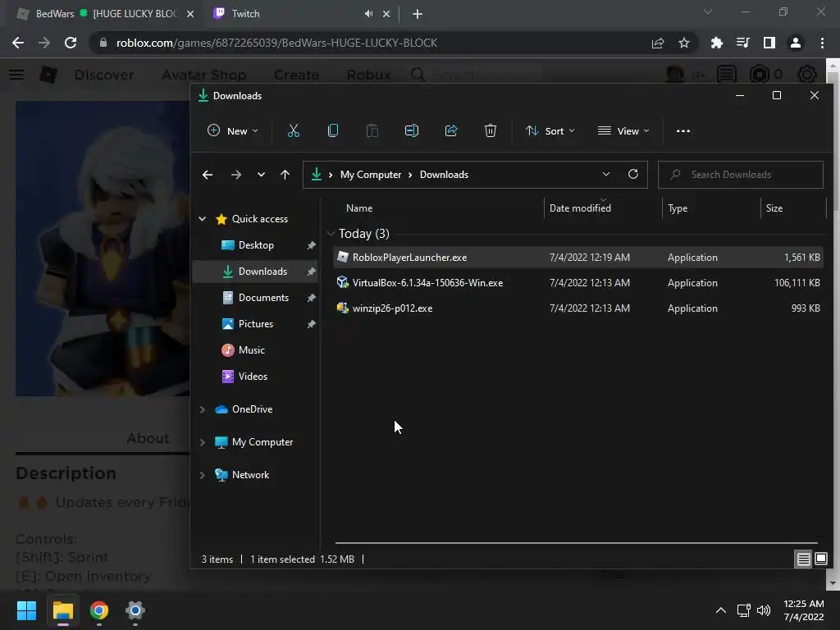
Task: Select VirtualBox-6.1.34a-150636-Win.exe file
Action: click(577, 283)
